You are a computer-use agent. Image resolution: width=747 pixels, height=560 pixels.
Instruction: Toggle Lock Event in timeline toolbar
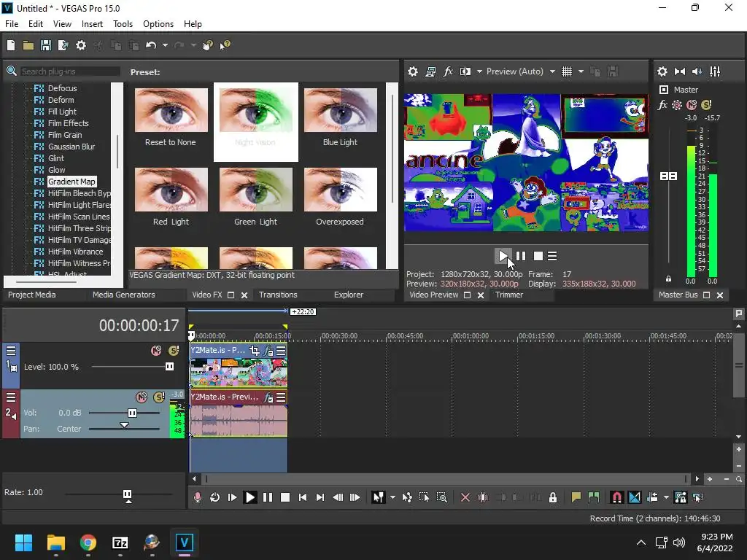tap(553, 497)
